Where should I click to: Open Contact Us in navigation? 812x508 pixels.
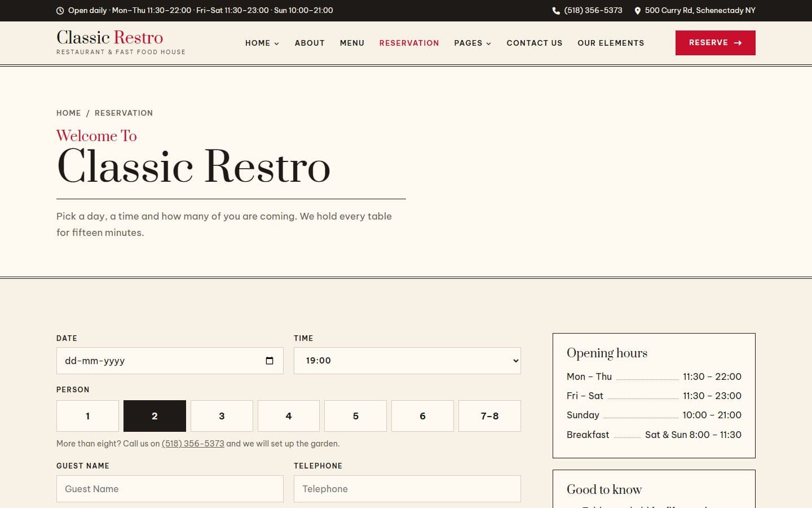(x=535, y=43)
